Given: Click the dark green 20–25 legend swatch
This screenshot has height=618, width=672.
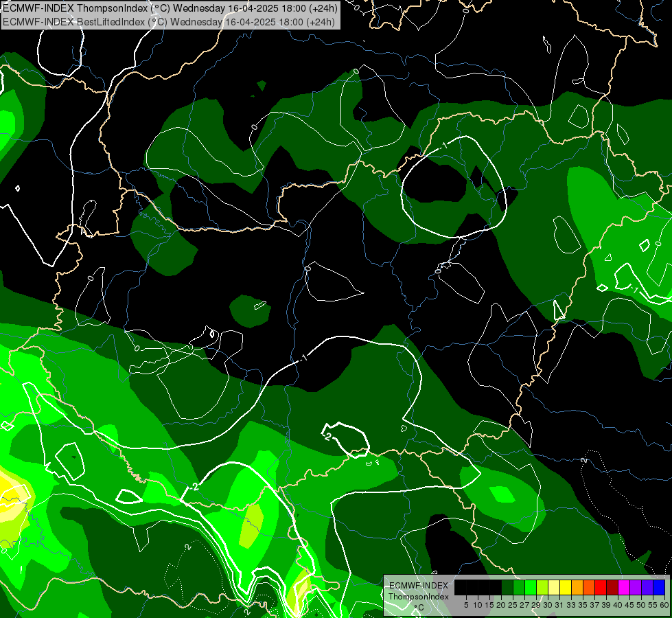Looking at the screenshot, I should point(507,587).
